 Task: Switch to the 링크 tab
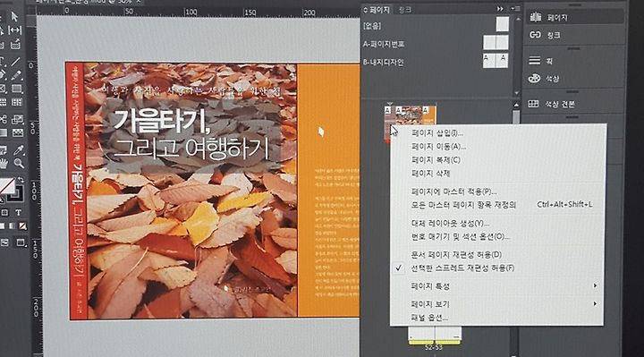click(x=405, y=10)
